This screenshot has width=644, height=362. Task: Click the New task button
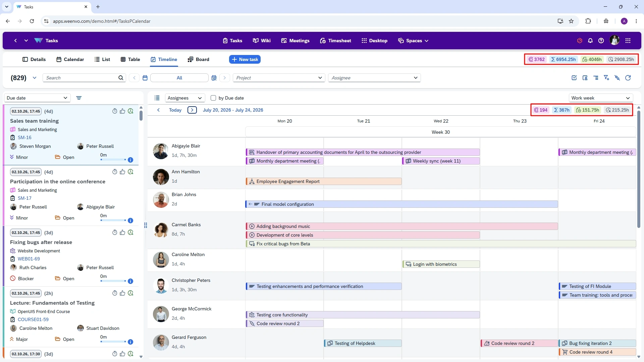245,59
